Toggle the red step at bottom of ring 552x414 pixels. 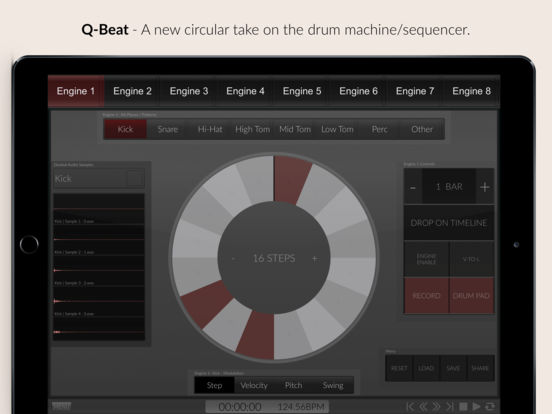[x=257, y=335]
